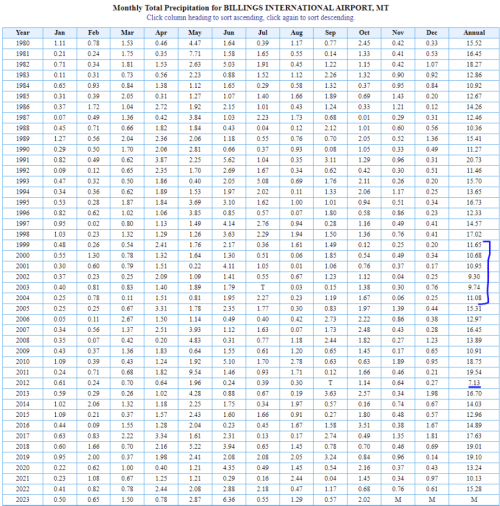Sort by the Jan column heading
This screenshot has height=506, width=500.
click(x=60, y=33)
